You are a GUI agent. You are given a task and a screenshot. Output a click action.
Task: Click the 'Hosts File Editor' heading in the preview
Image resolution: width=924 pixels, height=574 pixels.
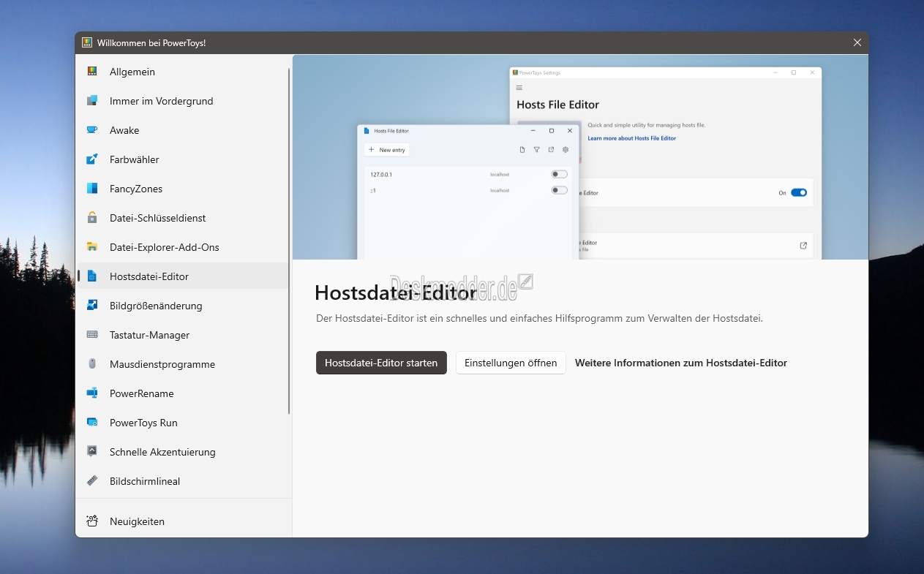[x=558, y=105]
